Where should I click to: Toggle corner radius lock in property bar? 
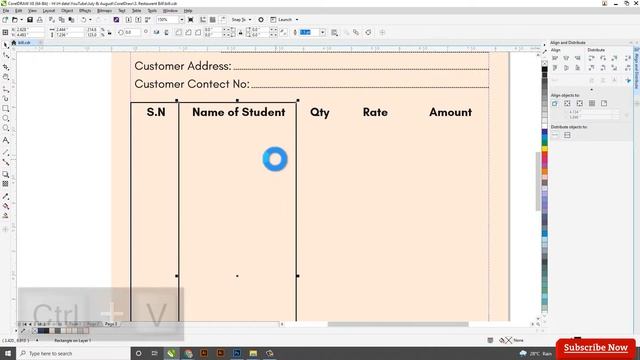tap(240, 33)
